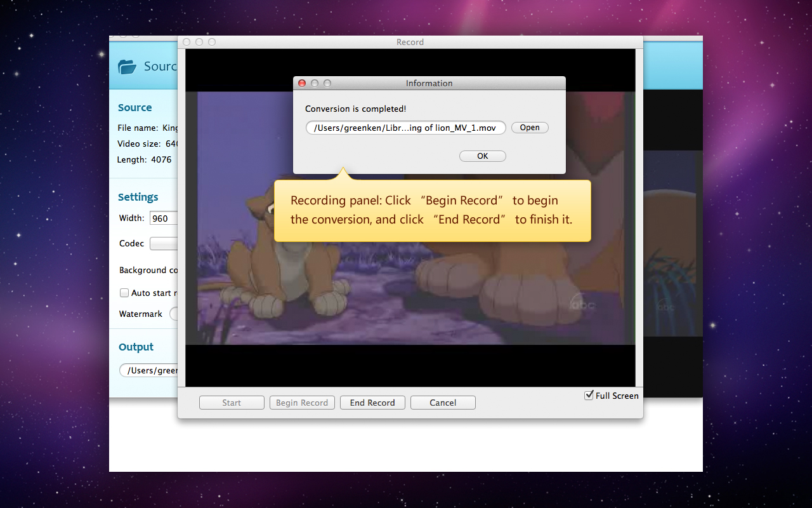Click Open next to the converted file path

coord(530,128)
